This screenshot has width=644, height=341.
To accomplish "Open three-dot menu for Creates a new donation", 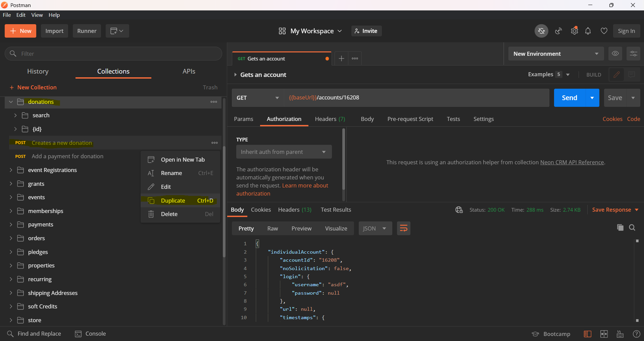I will click(x=215, y=143).
